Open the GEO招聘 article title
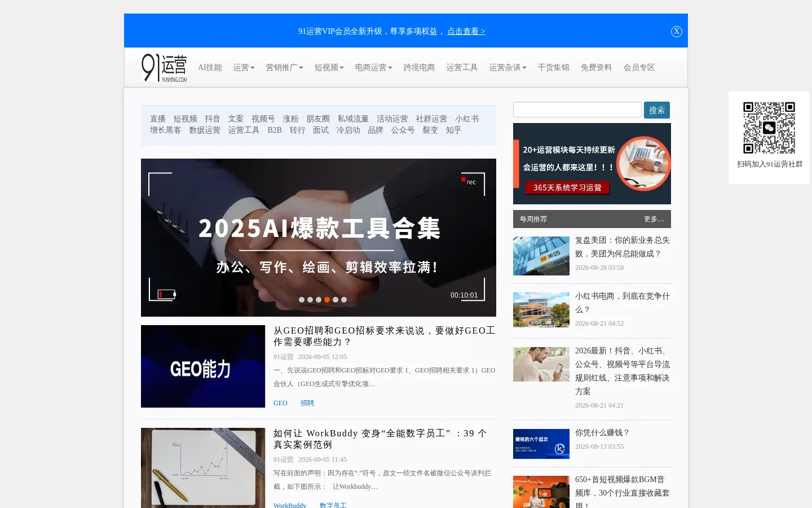This screenshot has width=812, height=508. point(384,336)
